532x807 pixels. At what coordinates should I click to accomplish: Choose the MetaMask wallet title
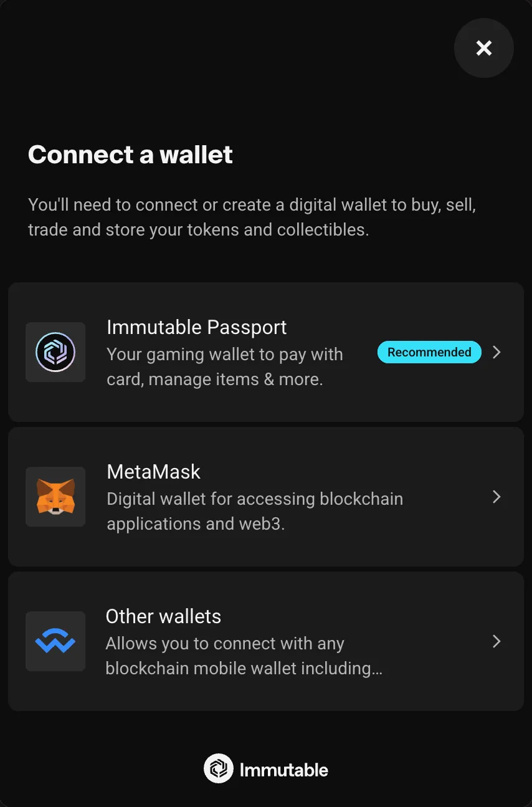154,472
